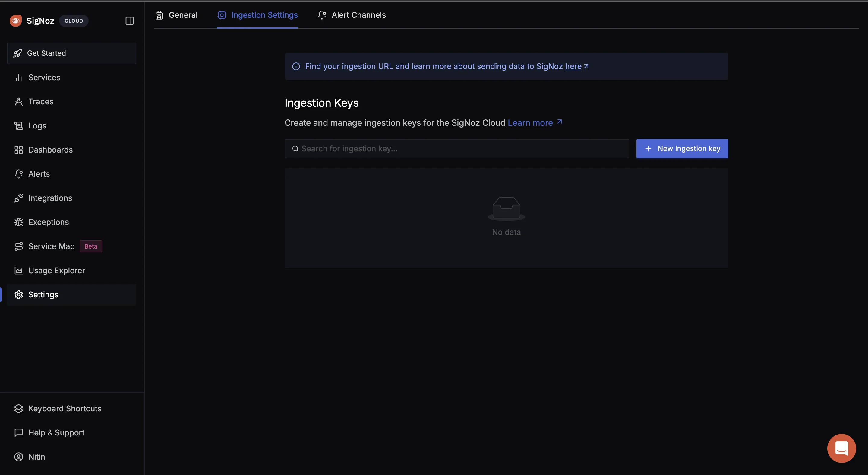
Task: Open the Alert Channels tab
Action: click(x=352, y=15)
